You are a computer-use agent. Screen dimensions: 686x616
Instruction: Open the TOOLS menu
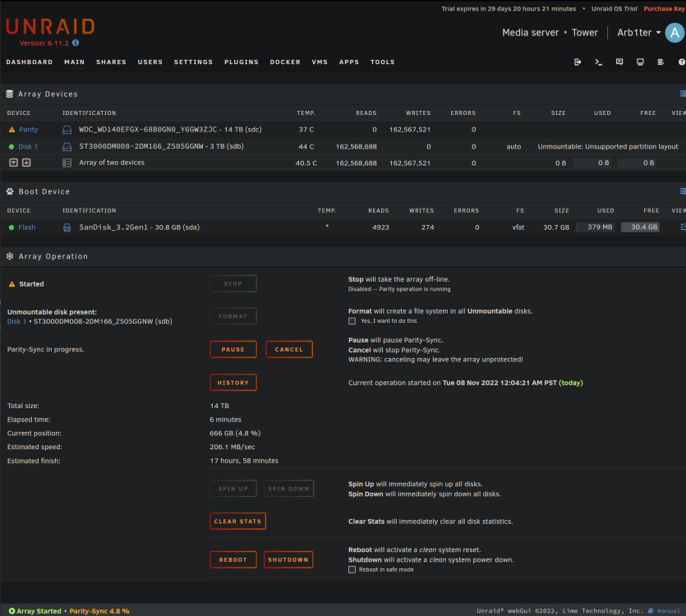pos(383,62)
